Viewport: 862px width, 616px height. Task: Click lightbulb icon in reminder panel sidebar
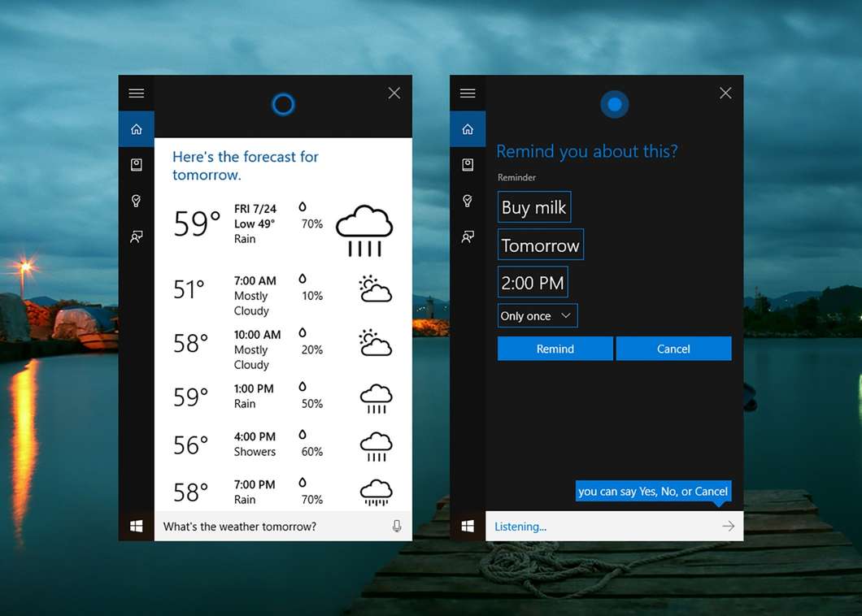point(468,201)
